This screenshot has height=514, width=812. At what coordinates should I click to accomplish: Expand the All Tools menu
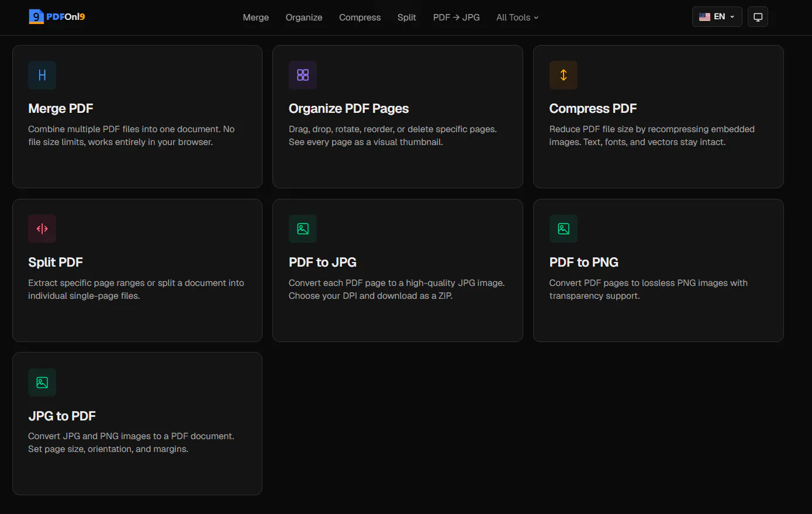click(x=517, y=18)
